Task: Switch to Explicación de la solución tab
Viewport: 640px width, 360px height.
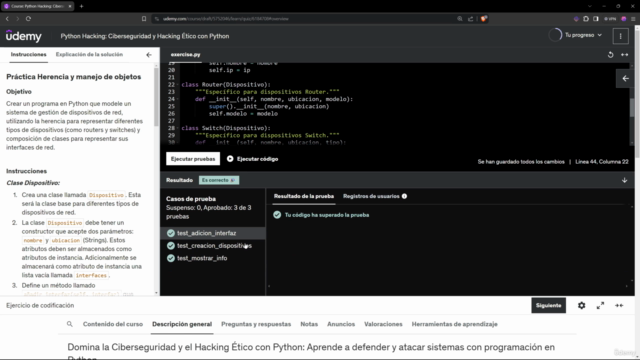Action: point(89,54)
